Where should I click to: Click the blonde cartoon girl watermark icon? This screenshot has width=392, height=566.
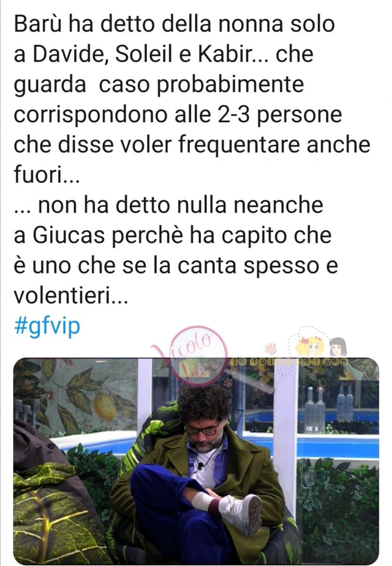(309, 347)
